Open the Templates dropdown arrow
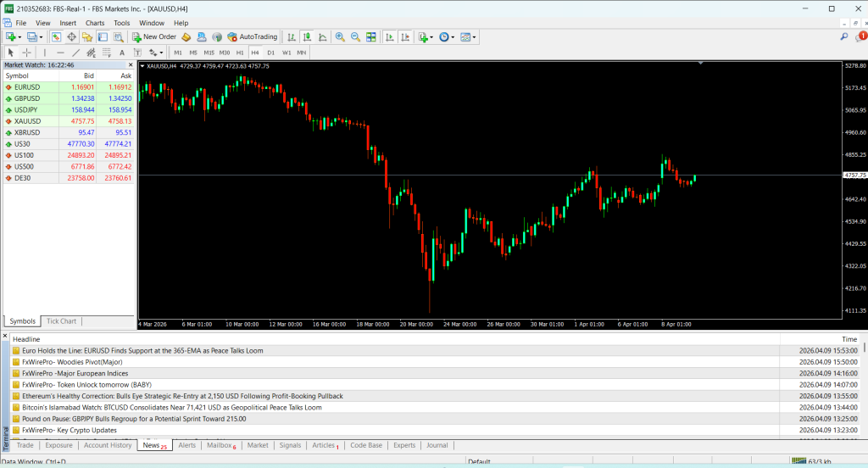868x468 pixels. (x=475, y=37)
